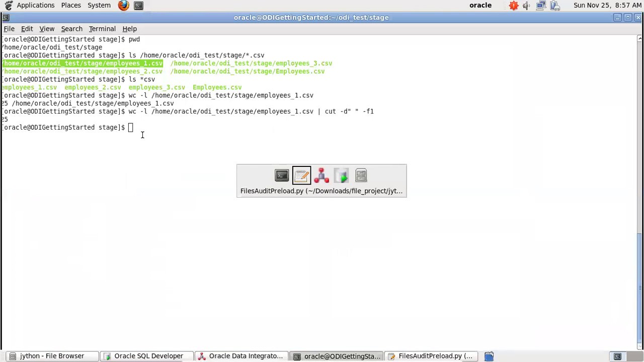Open the Help menu
644x362 pixels.
click(x=129, y=29)
